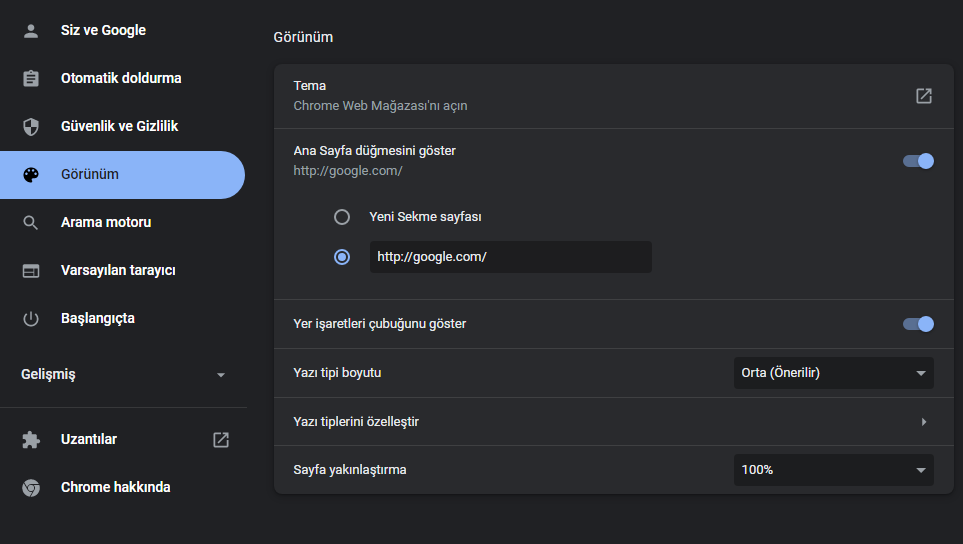Viewport: 963px width, 544px height.
Task: Click the Yer işaretleri çubuğunu göster label
Action: pos(380,324)
